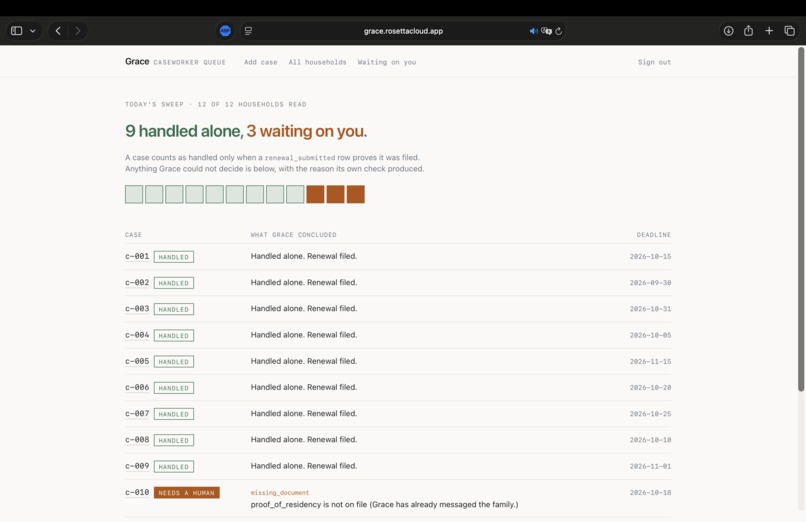Viewport: 806px width, 522px height.
Task: Click the translate page icon
Action: click(x=546, y=31)
